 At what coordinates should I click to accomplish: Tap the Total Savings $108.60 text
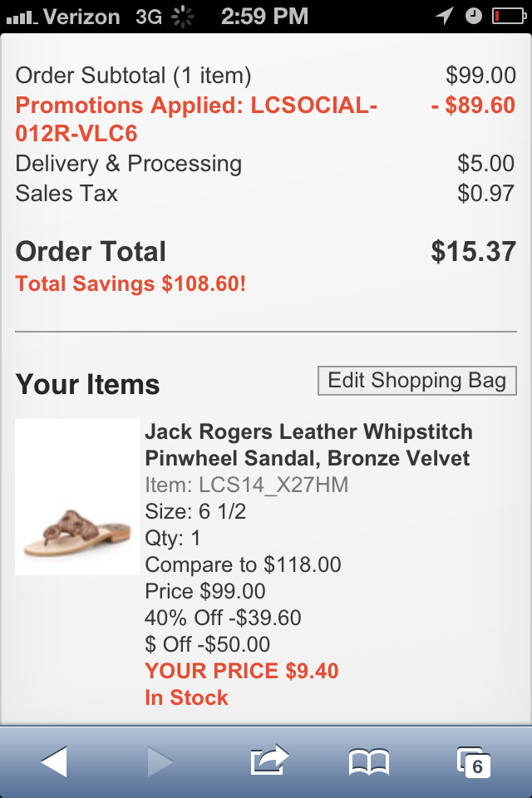(x=131, y=283)
